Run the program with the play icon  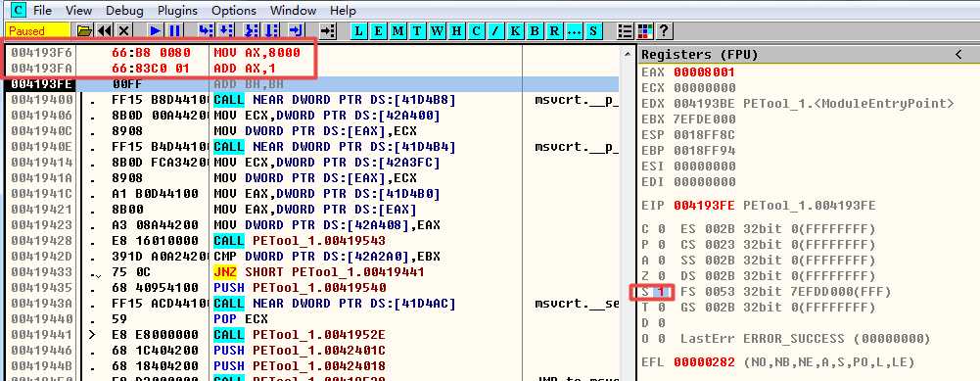click(155, 30)
